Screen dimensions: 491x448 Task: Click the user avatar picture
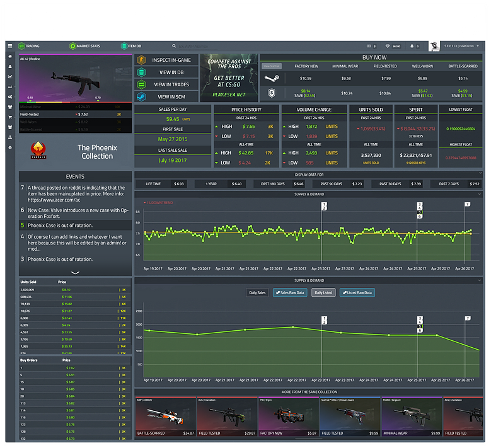(434, 46)
